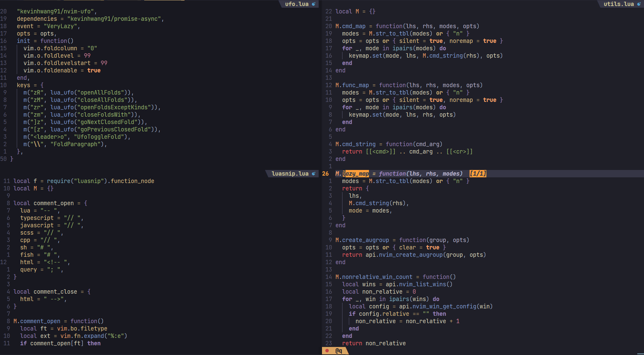This screenshot has width=644, height=355.
Task: Select the luasnip.lua window title
Action: 290,174
